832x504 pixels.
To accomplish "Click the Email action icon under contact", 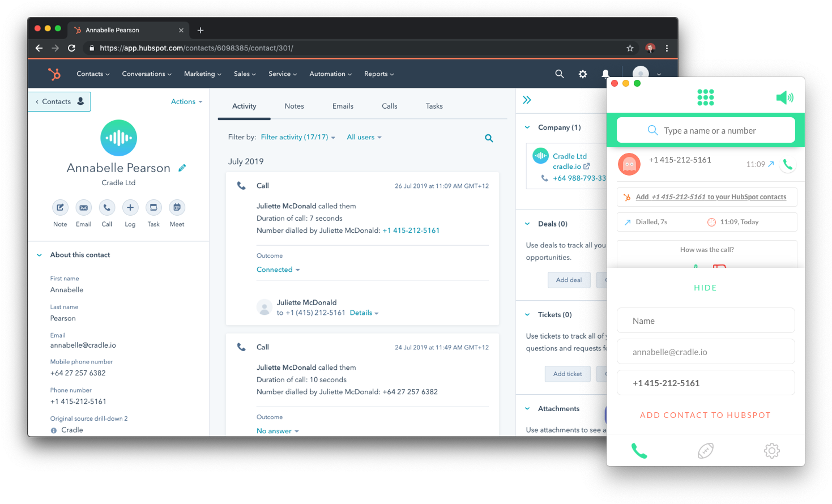I will click(83, 207).
